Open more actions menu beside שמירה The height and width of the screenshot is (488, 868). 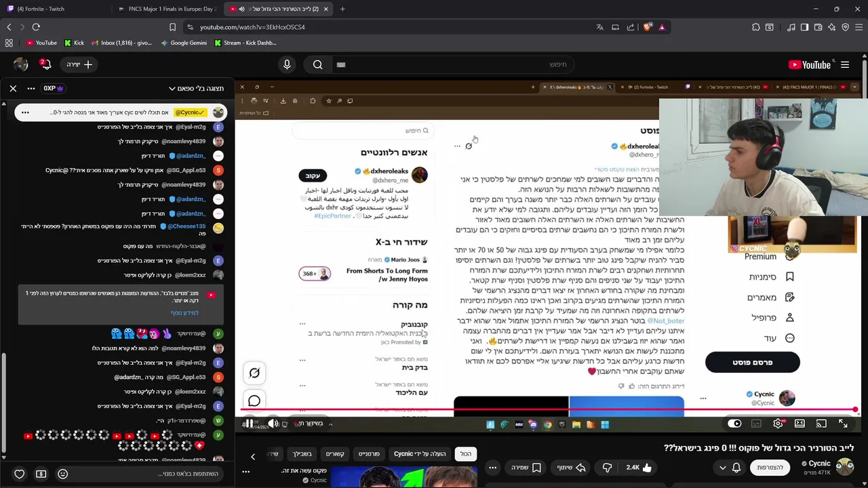coord(493,468)
